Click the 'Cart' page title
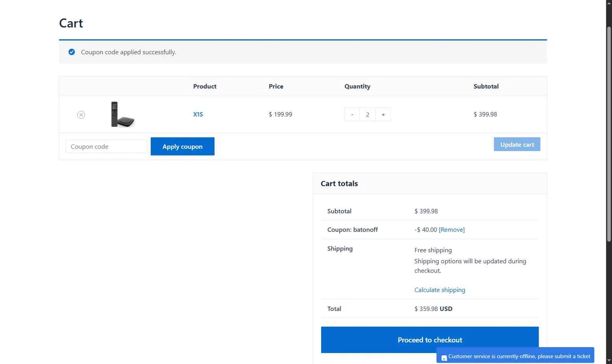This screenshot has height=364, width=612. [71, 23]
